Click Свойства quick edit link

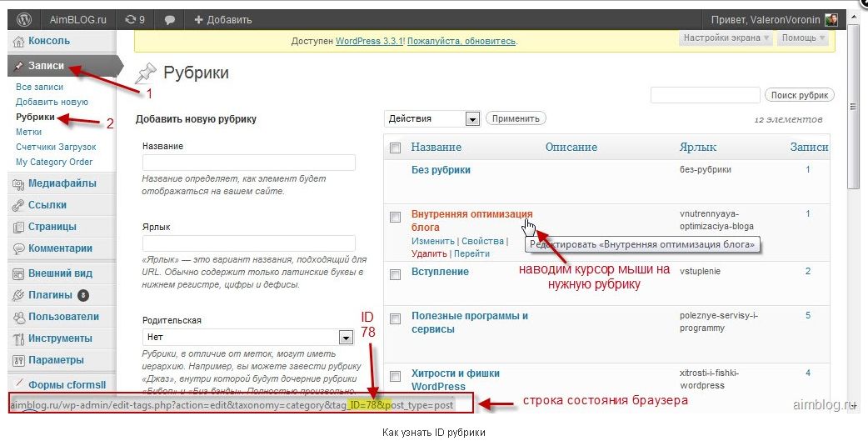point(482,241)
